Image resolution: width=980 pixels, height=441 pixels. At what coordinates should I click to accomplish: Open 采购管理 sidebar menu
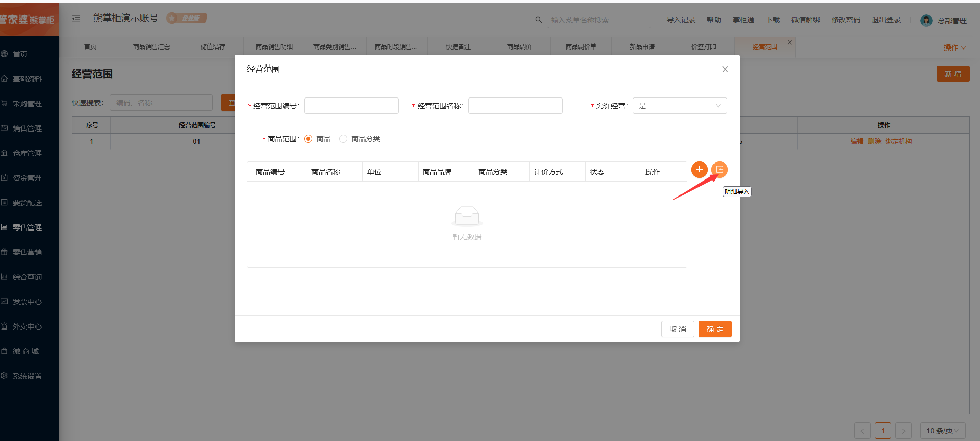coord(27,104)
